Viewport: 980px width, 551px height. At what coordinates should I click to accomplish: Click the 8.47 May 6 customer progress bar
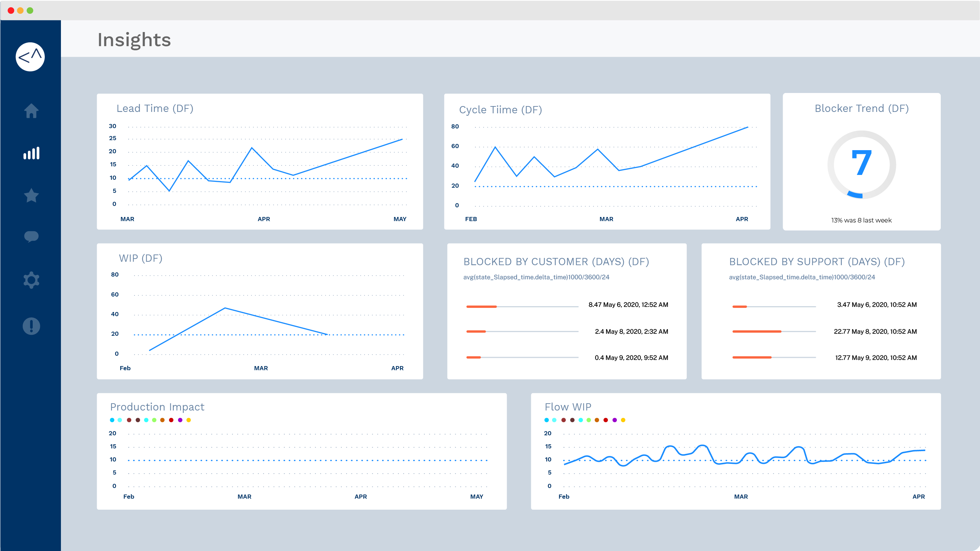[x=522, y=306]
